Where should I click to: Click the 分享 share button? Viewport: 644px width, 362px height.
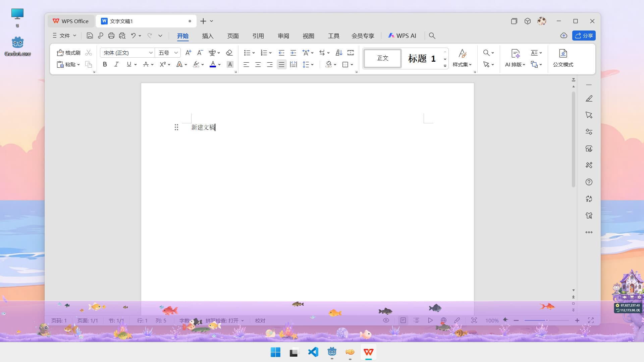[x=584, y=36]
